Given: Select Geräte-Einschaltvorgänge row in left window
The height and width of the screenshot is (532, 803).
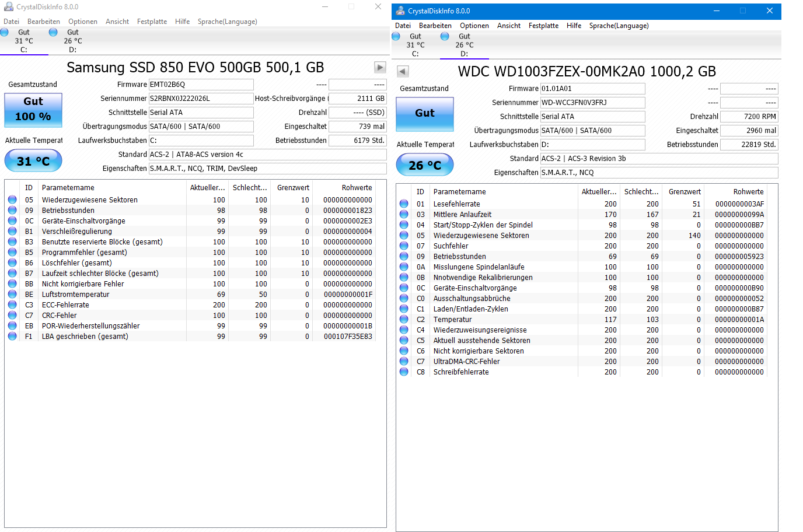Looking at the screenshot, I should (190, 220).
